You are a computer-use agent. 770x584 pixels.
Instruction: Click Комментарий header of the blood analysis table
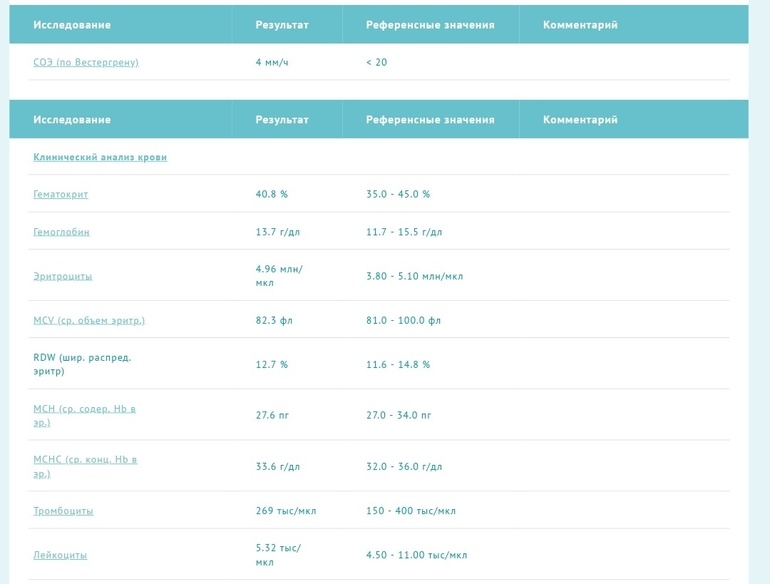[x=580, y=120]
